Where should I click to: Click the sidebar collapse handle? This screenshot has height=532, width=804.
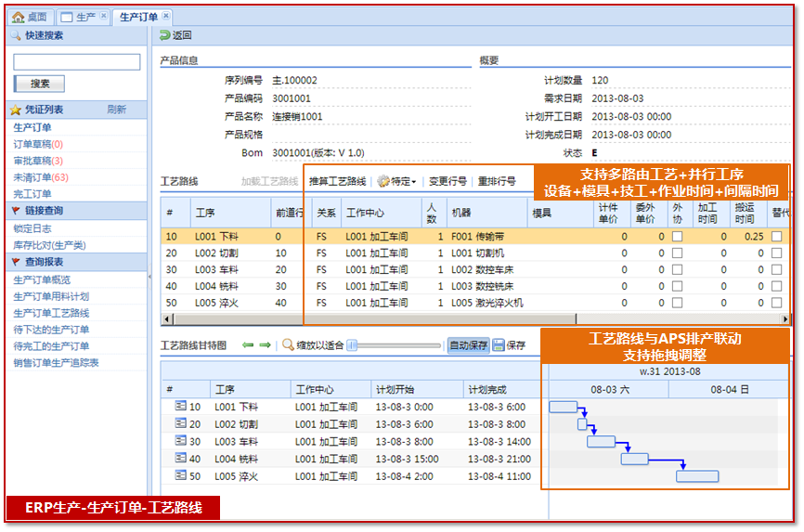149,277
